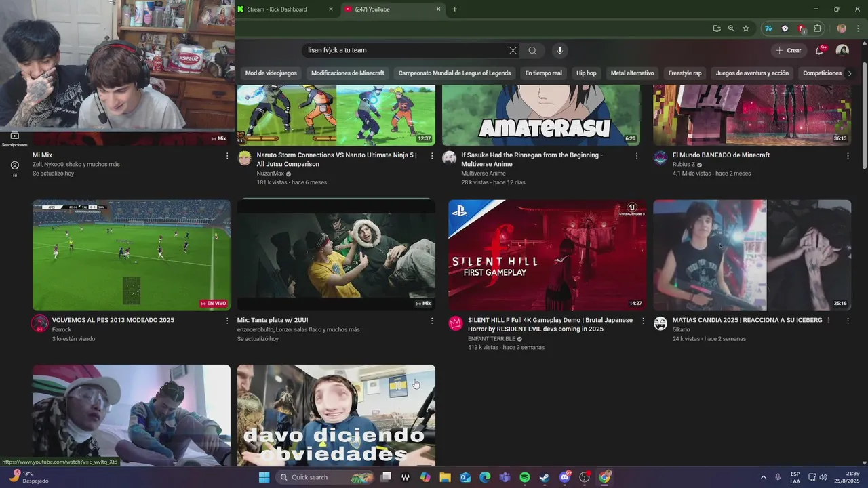Image resolution: width=868 pixels, height=488 pixels.
Task: Open Multiverse Anime channel name link
Action: [x=484, y=174]
